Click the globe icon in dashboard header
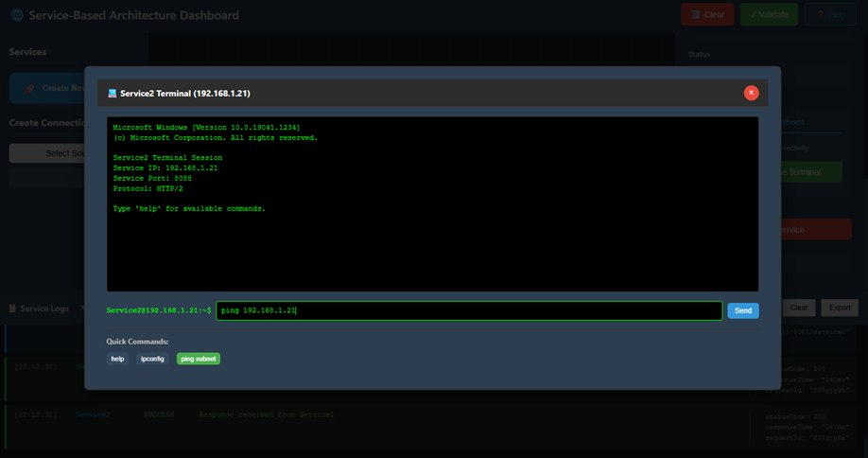868x458 pixels. coord(16,15)
